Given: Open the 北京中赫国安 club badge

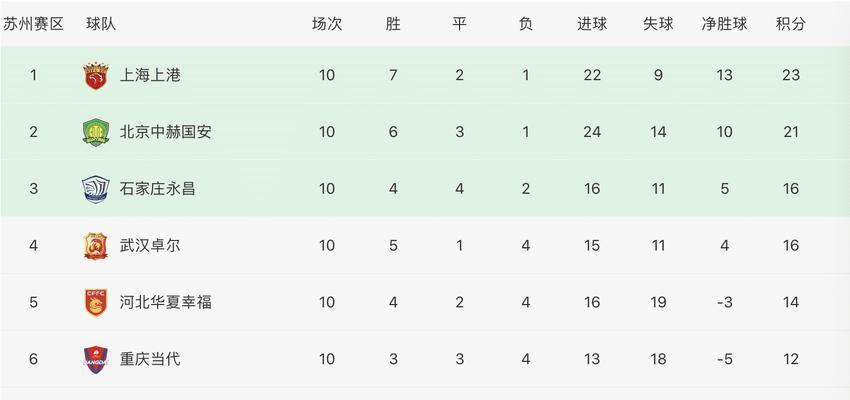Looking at the screenshot, I should (96, 132).
